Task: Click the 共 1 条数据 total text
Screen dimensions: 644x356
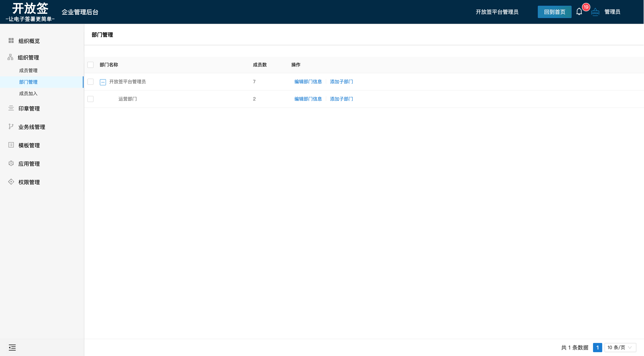Action: 575,348
